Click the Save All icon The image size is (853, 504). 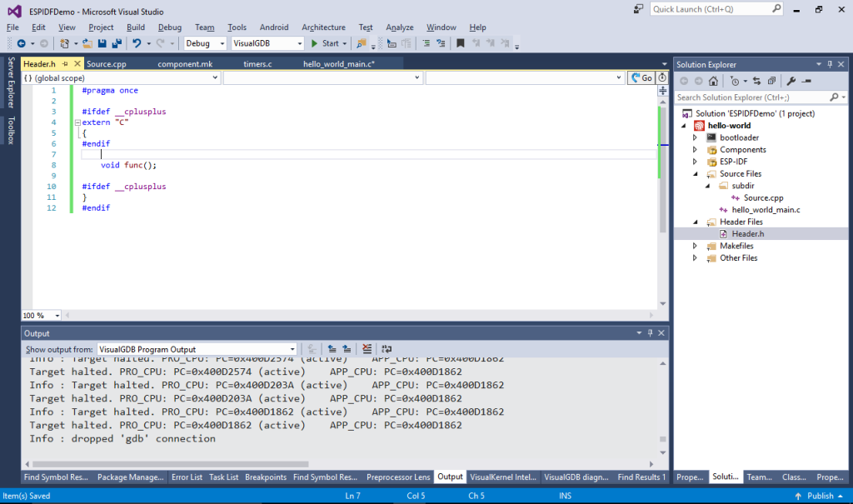116,42
